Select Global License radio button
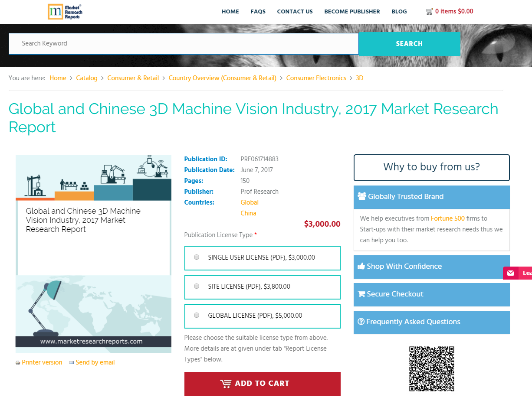 point(197,315)
